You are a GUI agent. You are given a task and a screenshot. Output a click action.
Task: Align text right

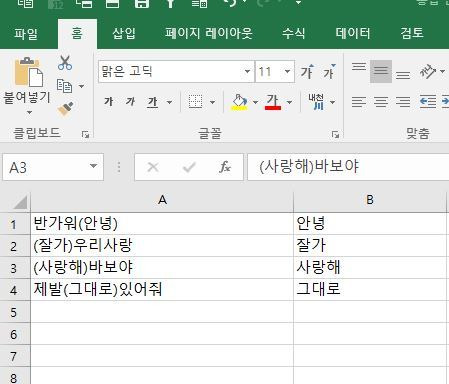[x=403, y=102]
